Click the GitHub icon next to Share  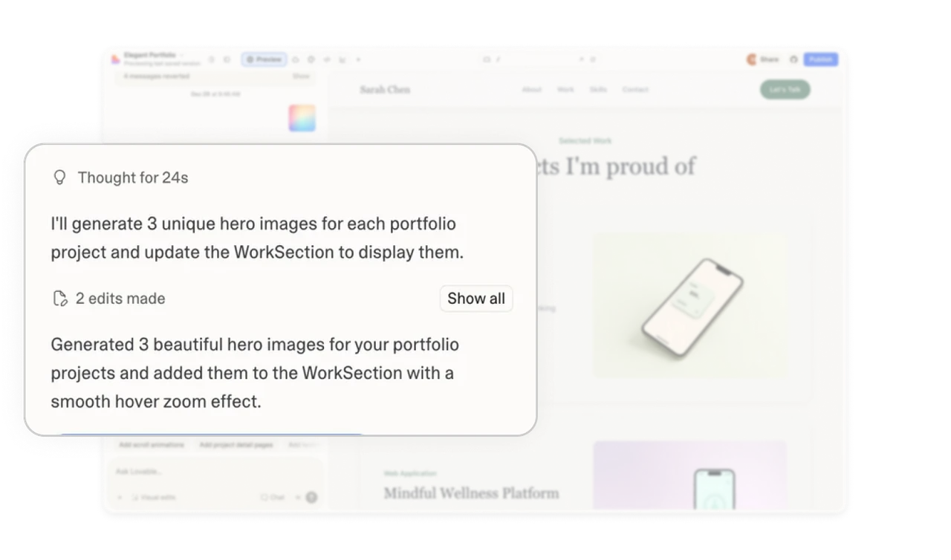[x=793, y=59]
